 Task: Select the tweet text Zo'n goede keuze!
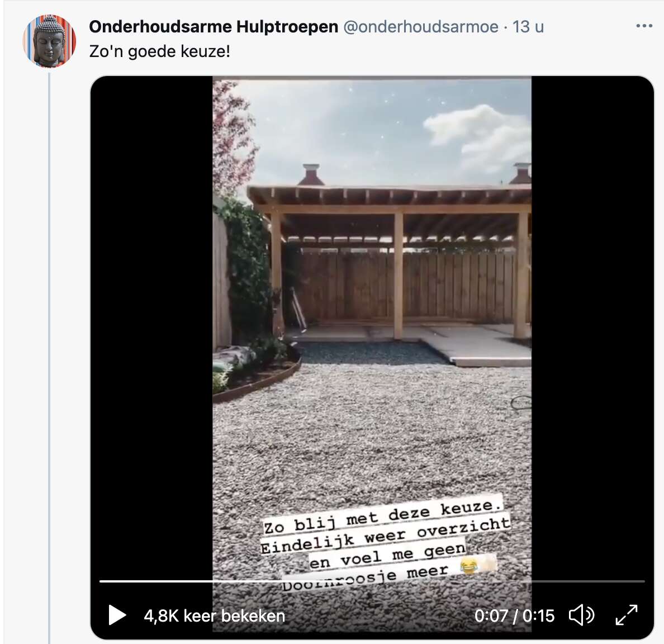160,51
